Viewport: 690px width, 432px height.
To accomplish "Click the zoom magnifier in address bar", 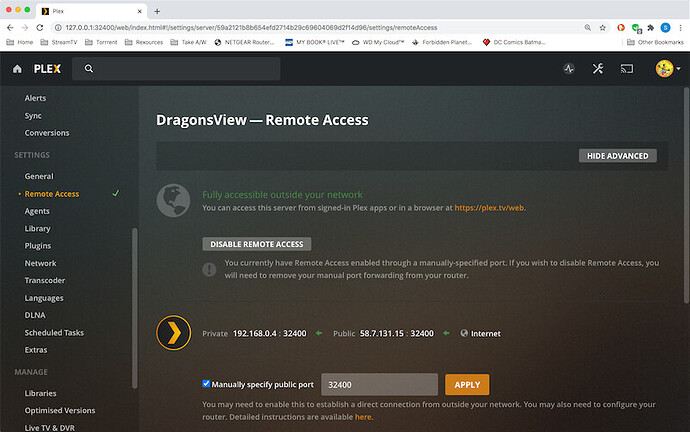I will 587,28.
